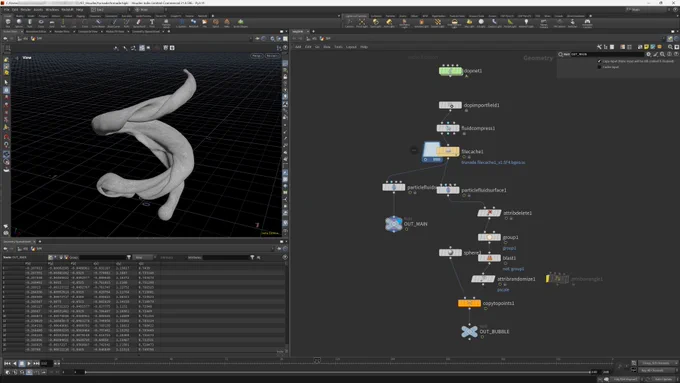680x383 pixels.
Task: Select the sphere1 node
Action: (450, 252)
